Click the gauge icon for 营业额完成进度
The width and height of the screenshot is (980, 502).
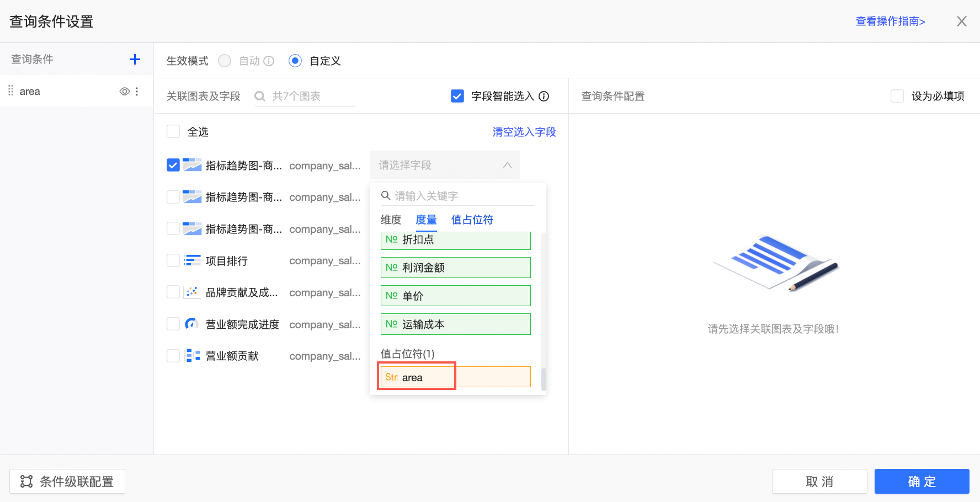tap(191, 324)
